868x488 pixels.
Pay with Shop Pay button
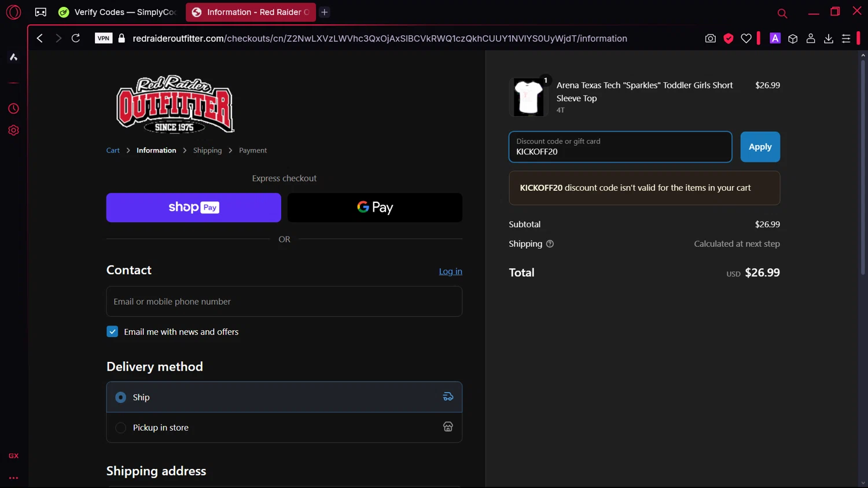coord(194,208)
